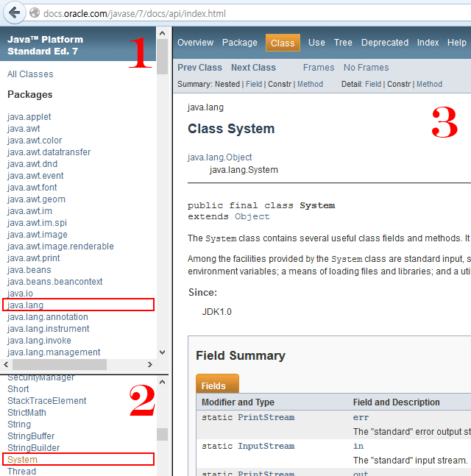Open the Overview tab
The image size is (471, 476).
tap(195, 43)
